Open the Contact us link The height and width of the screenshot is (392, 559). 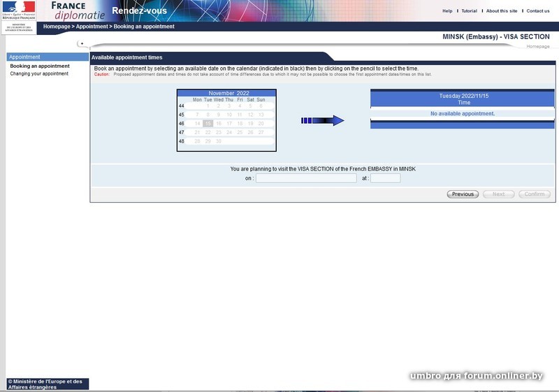[538, 11]
